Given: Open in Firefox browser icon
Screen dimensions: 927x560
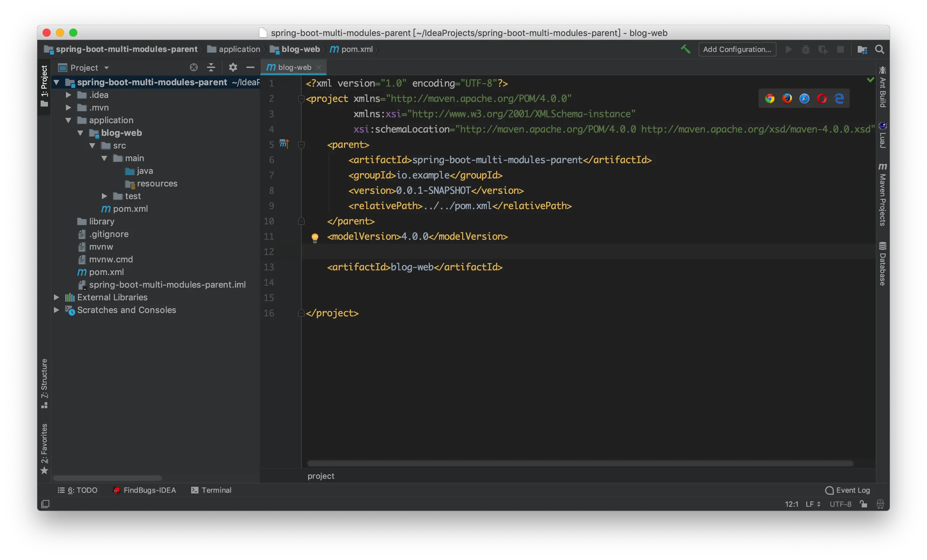Looking at the screenshot, I should tap(787, 99).
